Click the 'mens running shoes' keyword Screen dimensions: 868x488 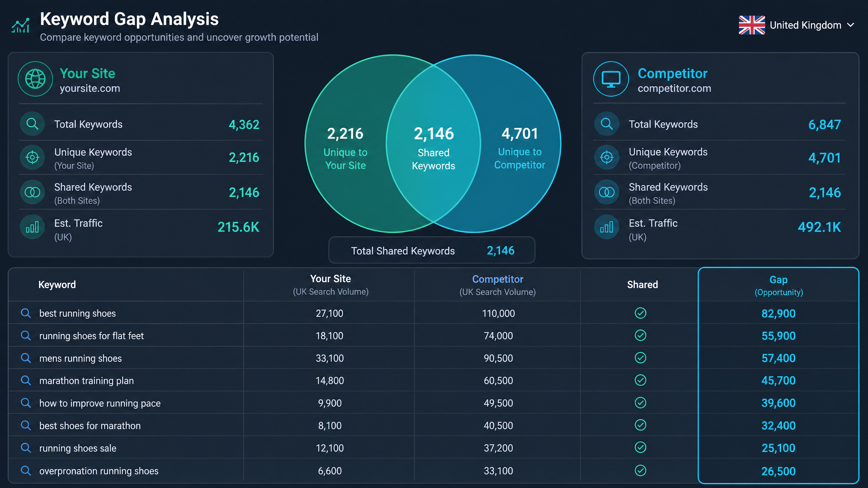[x=81, y=358]
